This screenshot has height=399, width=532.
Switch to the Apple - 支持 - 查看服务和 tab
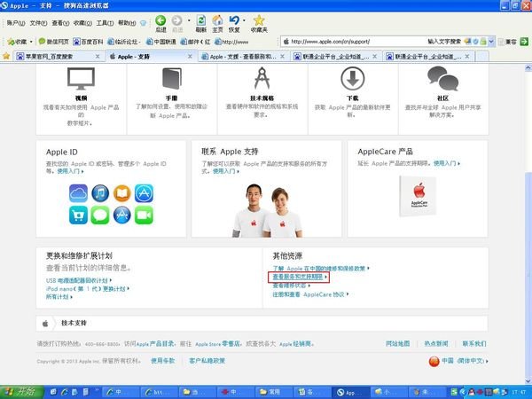(x=243, y=57)
